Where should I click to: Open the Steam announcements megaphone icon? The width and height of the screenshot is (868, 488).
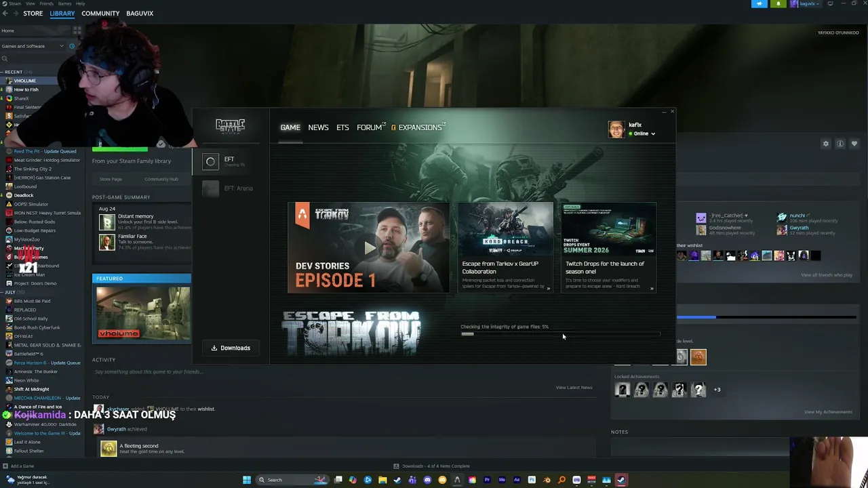pos(759,4)
